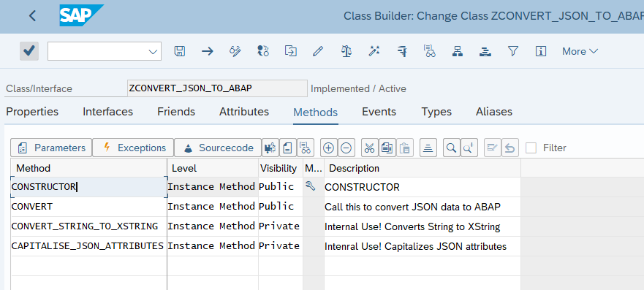The image size is (644, 290).
Task: Click the Insert row plus icon
Action: 328,148
